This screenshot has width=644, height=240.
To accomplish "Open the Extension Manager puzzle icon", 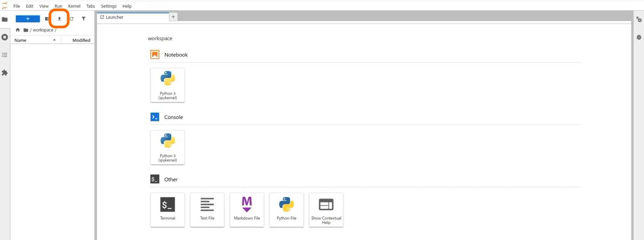I will (5, 73).
